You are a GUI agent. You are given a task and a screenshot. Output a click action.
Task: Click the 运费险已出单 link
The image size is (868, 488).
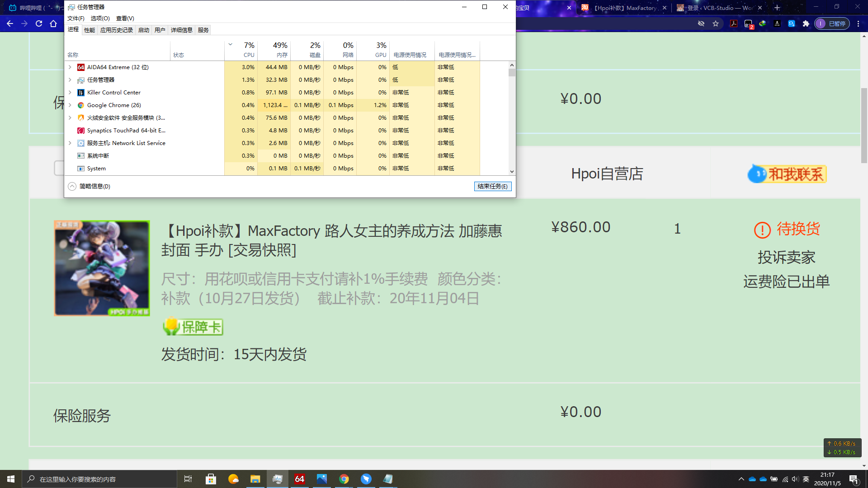click(787, 282)
